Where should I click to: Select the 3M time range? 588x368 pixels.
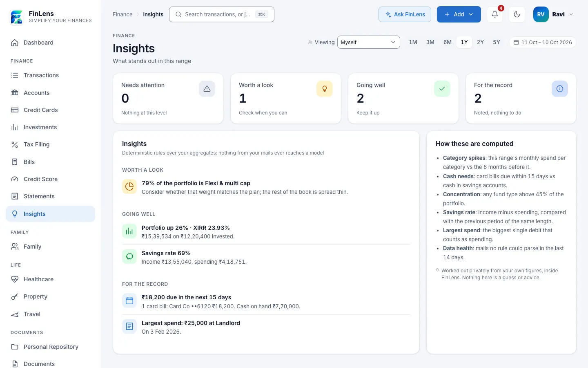430,42
